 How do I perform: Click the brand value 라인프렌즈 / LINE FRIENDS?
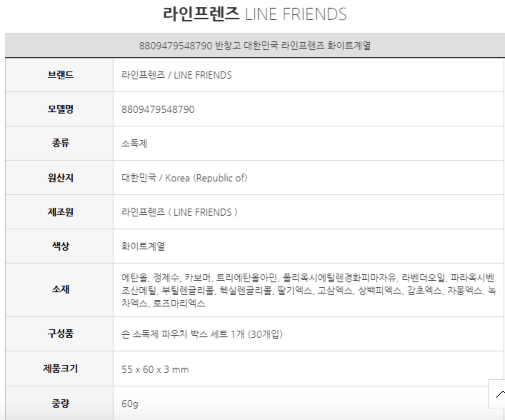coord(176,75)
